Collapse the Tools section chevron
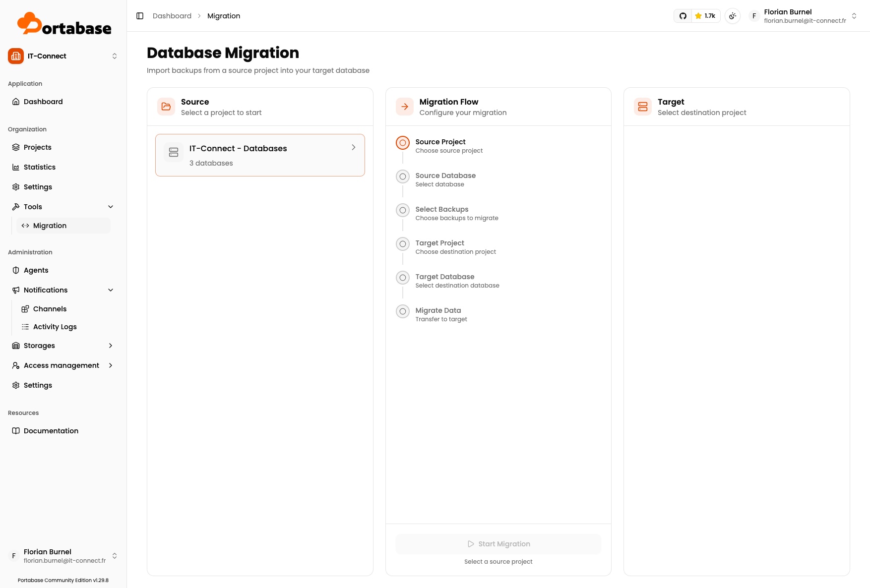This screenshot has height=588, width=870. tap(111, 207)
